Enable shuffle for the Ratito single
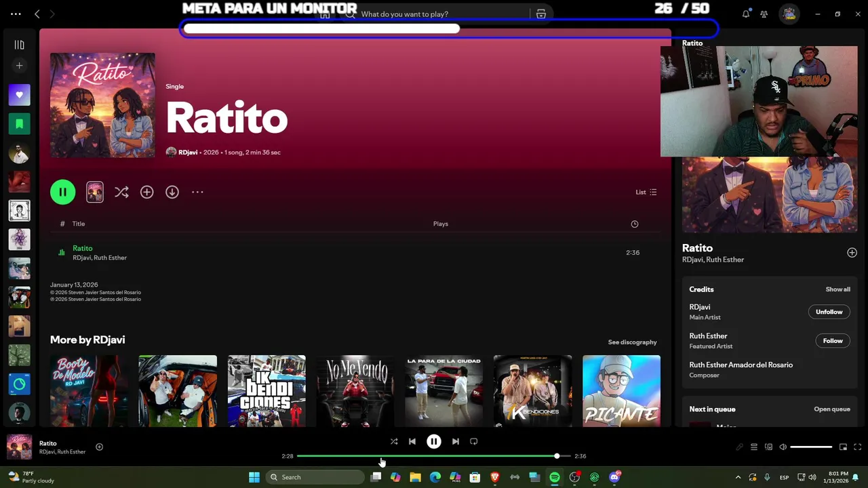The image size is (868, 488). (121, 192)
